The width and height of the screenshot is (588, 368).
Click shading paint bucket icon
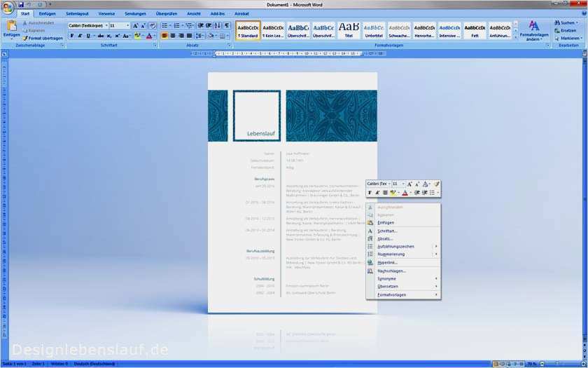pos(211,36)
